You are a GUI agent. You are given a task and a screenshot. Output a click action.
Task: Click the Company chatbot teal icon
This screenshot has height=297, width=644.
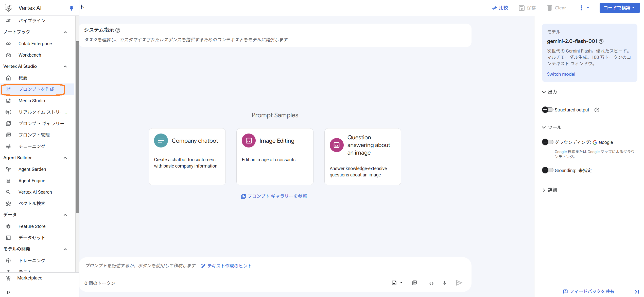161,141
